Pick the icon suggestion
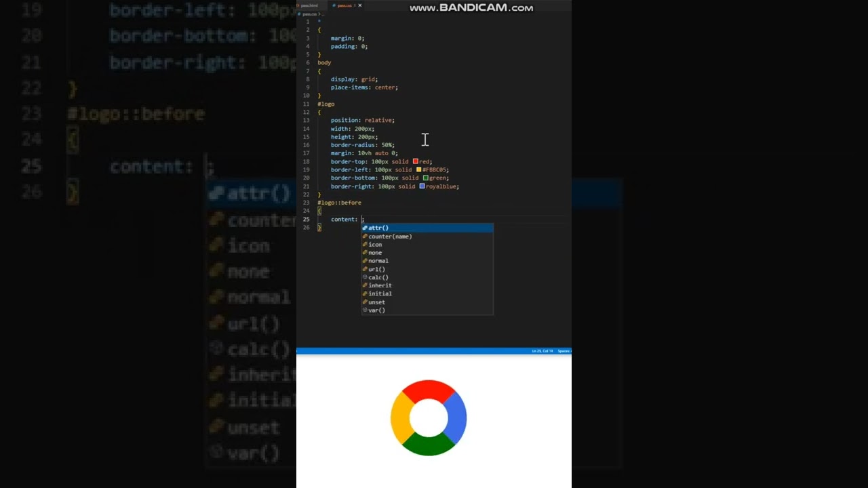 pyautogui.click(x=427, y=245)
